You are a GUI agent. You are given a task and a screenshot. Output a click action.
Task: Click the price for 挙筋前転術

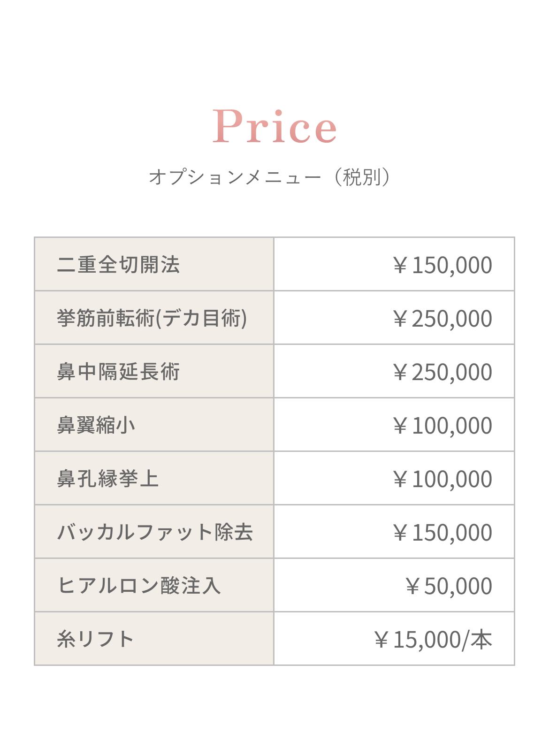pyautogui.click(x=442, y=319)
